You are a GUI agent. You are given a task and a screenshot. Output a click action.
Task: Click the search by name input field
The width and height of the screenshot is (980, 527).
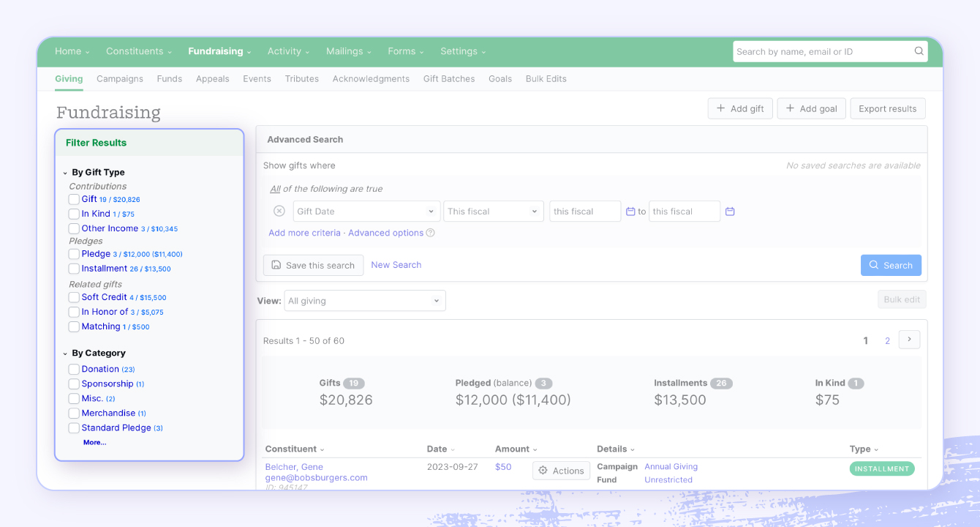(x=822, y=51)
